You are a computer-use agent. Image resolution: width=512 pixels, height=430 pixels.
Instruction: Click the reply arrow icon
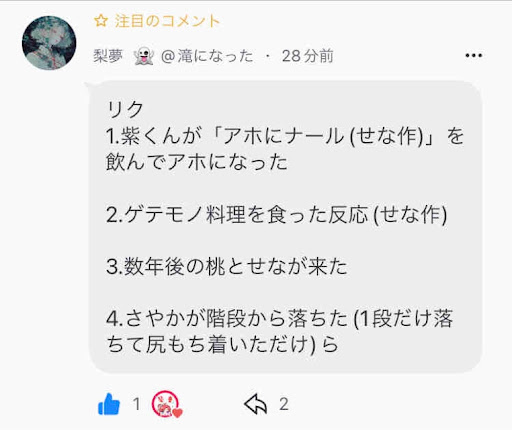(256, 404)
